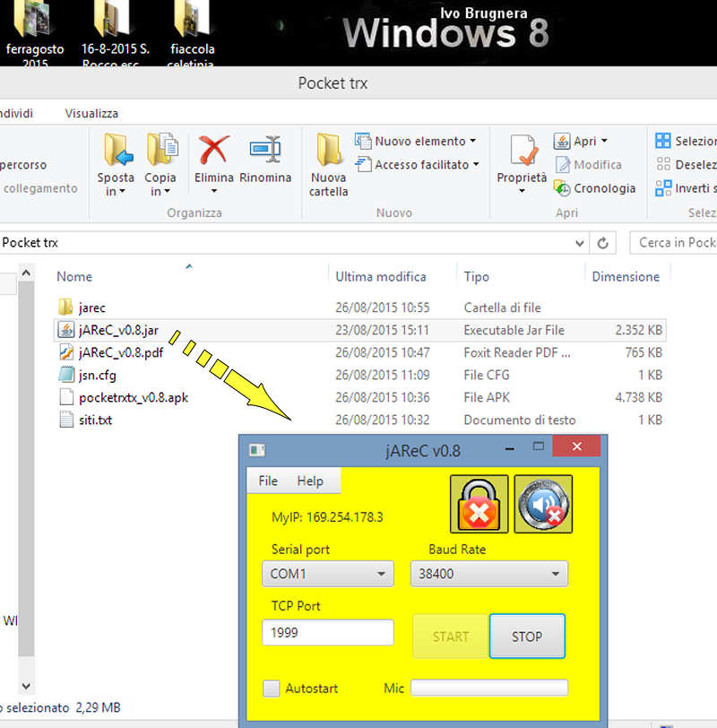The height and width of the screenshot is (728, 717).
Task: Expand the Proprietà dropdown arrow
Action: (x=522, y=191)
